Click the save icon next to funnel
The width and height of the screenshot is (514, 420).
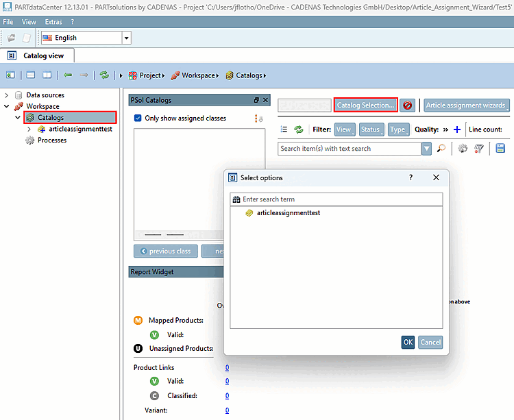pos(500,149)
